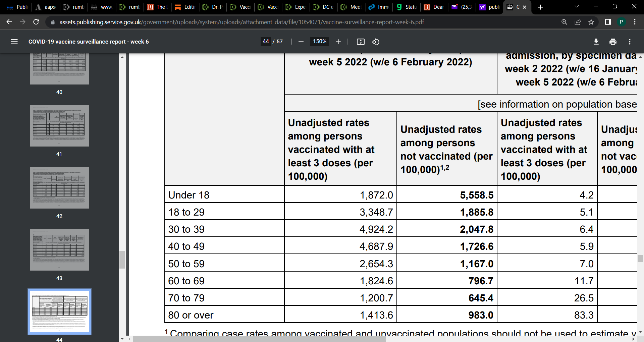
Task: Switch to the Meet tab
Action: click(351, 7)
